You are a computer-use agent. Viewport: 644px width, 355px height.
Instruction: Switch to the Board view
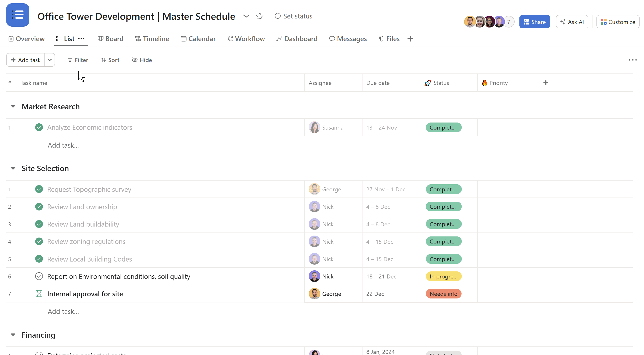[110, 39]
